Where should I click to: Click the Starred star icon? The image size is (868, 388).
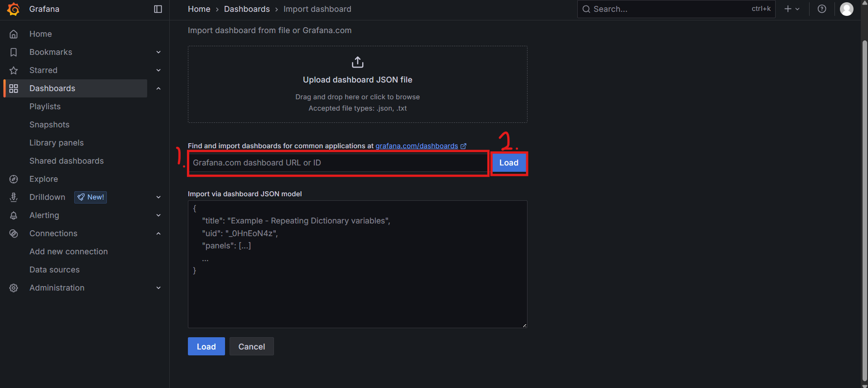pyautogui.click(x=14, y=70)
